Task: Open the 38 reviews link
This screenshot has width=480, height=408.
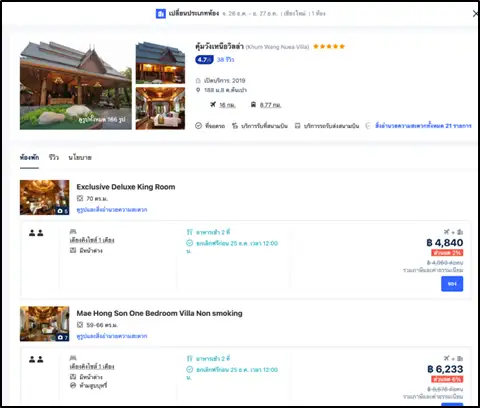Action: pos(226,60)
